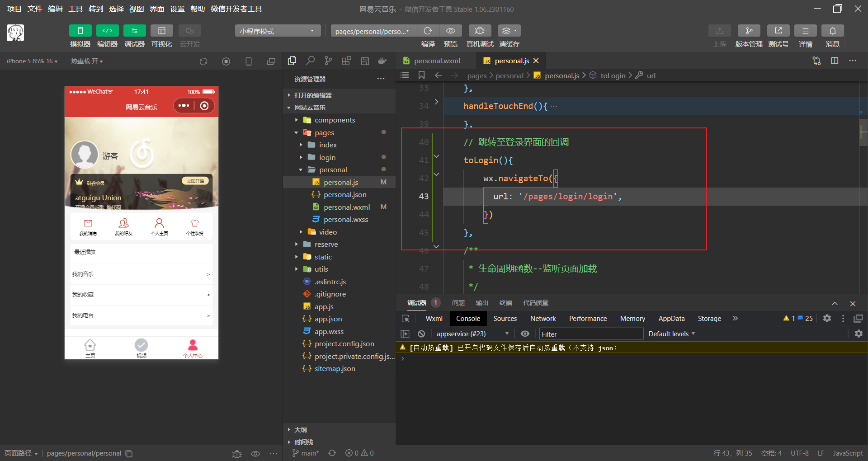The width and height of the screenshot is (868, 461).
Task: Tap the 立即开通 button in simulator
Action: tap(195, 181)
